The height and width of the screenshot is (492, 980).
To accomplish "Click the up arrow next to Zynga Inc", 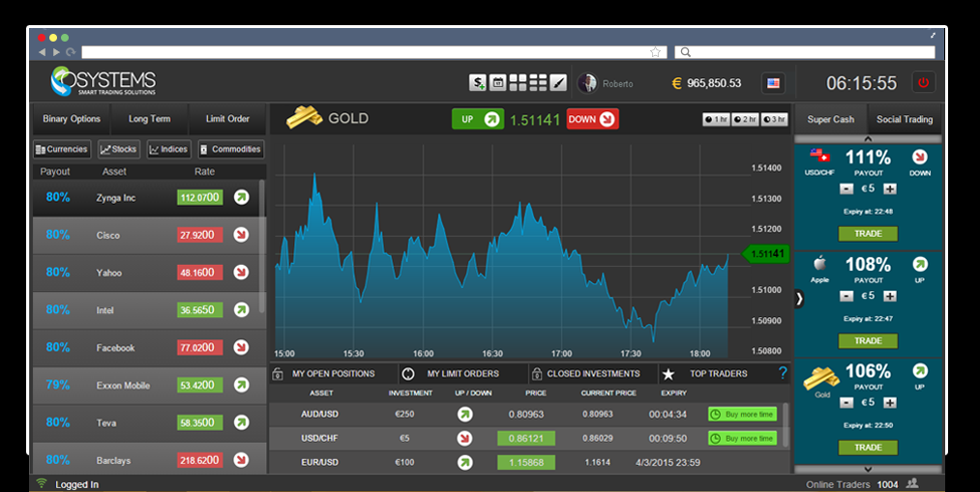I will point(241,197).
